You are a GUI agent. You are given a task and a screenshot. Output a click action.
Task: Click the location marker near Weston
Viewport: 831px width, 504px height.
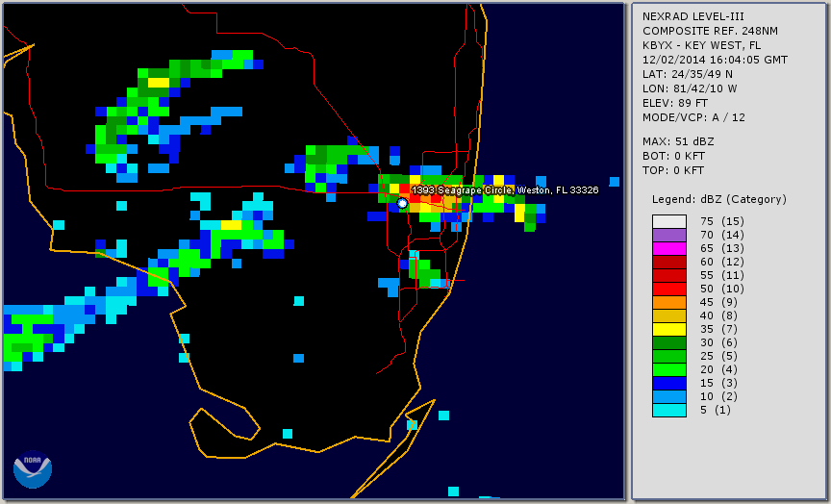(x=402, y=203)
